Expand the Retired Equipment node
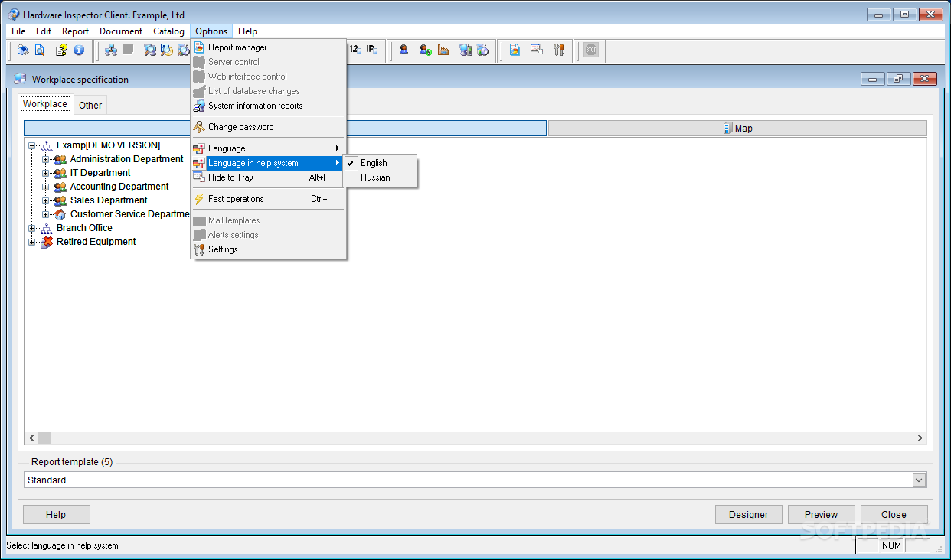The image size is (951, 560). (x=32, y=242)
